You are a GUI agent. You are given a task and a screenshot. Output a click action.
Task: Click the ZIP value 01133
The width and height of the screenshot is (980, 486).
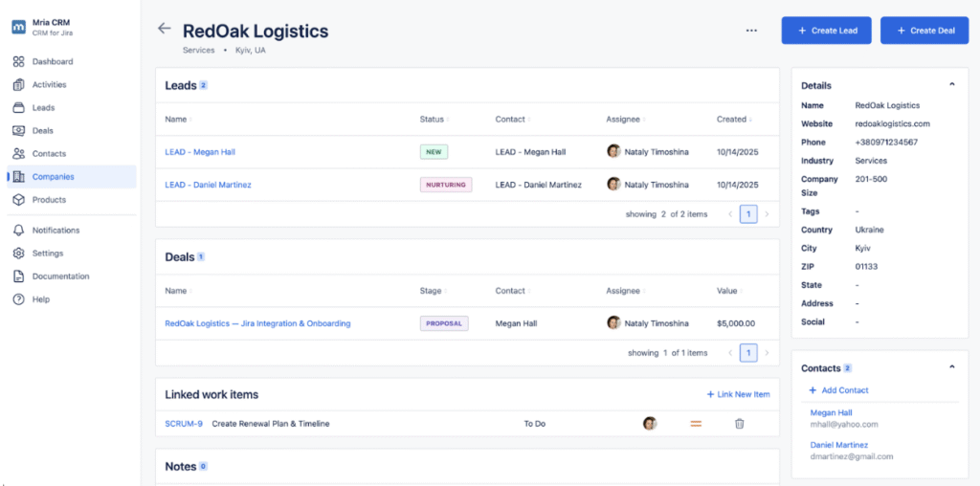pos(866,267)
